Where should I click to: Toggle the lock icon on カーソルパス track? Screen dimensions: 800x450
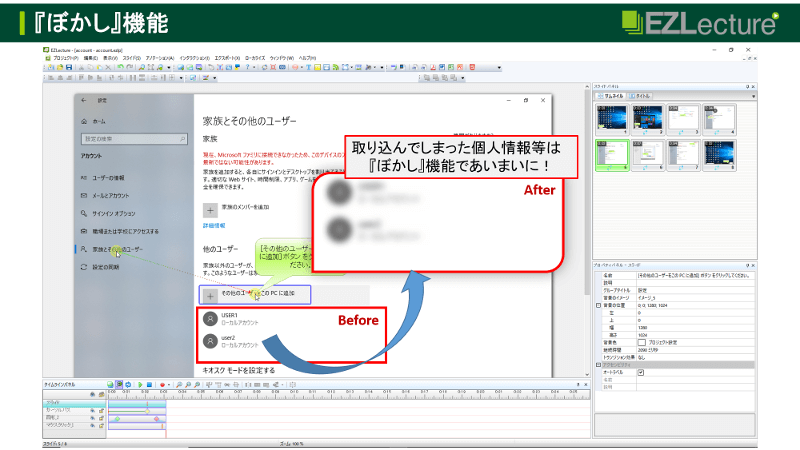(x=100, y=410)
